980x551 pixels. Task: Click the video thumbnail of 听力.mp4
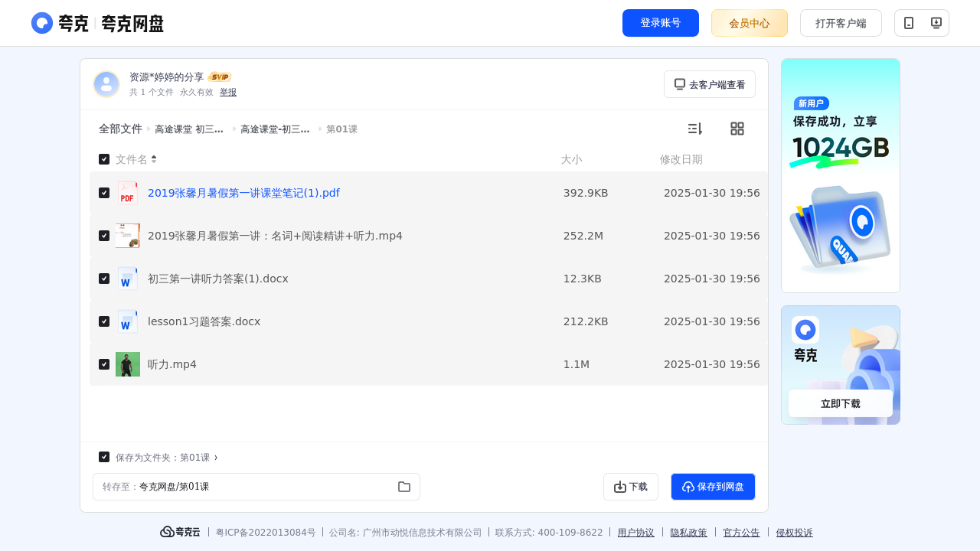coord(128,364)
